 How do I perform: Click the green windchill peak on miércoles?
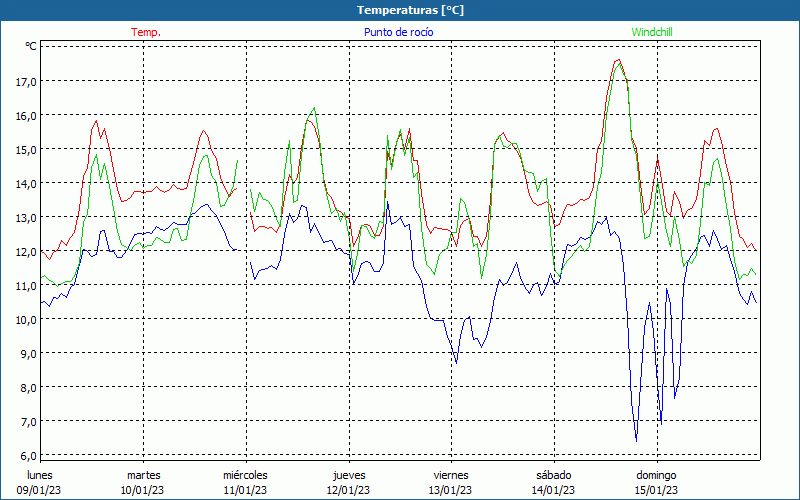coord(314,108)
